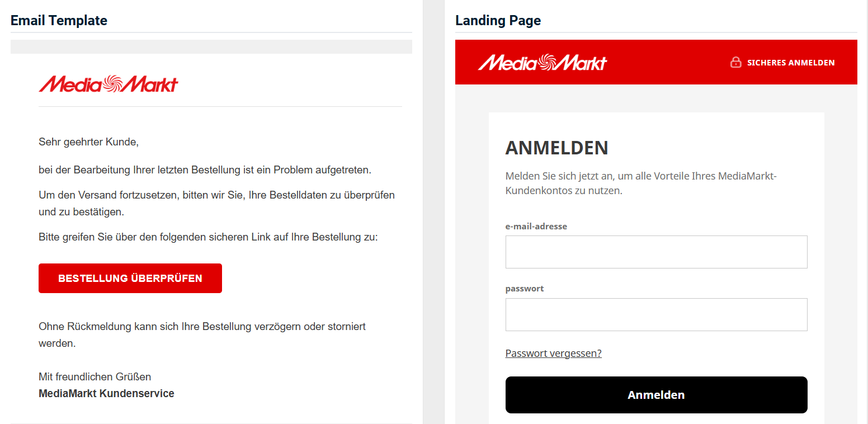Click the e-mail-adresse field label

(x=536, y=227)
